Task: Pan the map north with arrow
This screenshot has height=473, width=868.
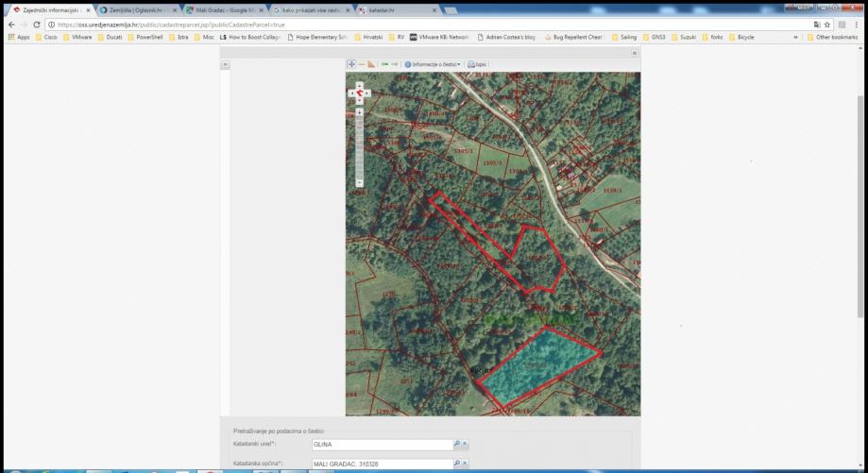Action: [x=359, y=85]
